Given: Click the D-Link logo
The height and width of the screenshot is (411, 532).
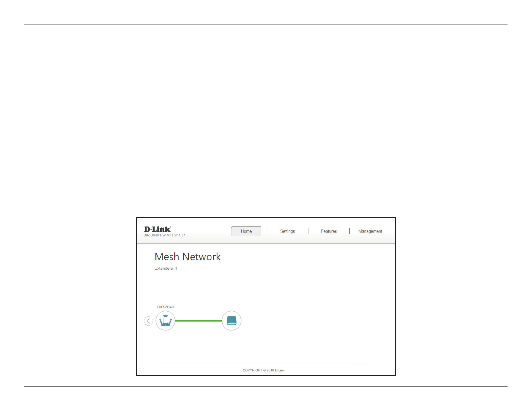Looking at the screenshot, I should [157, 229].
